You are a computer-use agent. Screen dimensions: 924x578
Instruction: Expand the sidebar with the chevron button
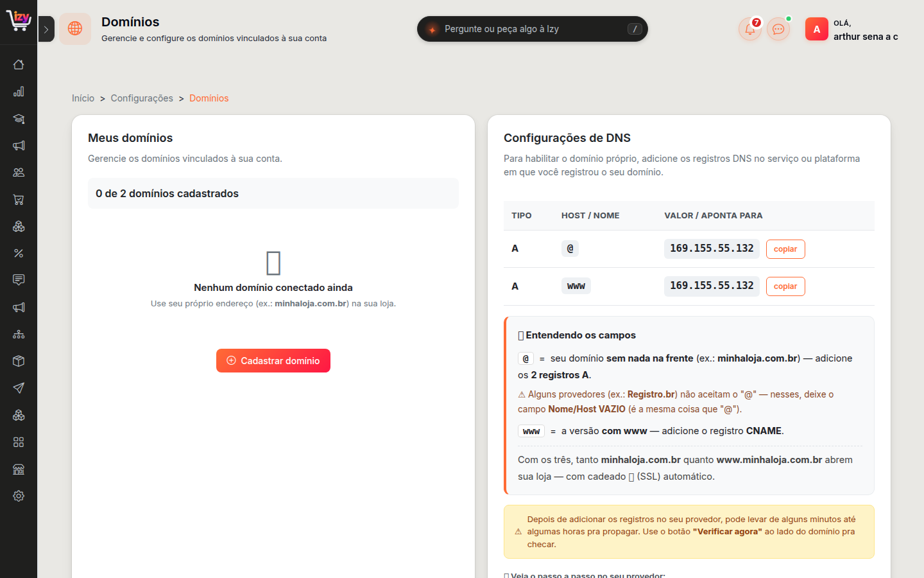[x=46, y=29]
